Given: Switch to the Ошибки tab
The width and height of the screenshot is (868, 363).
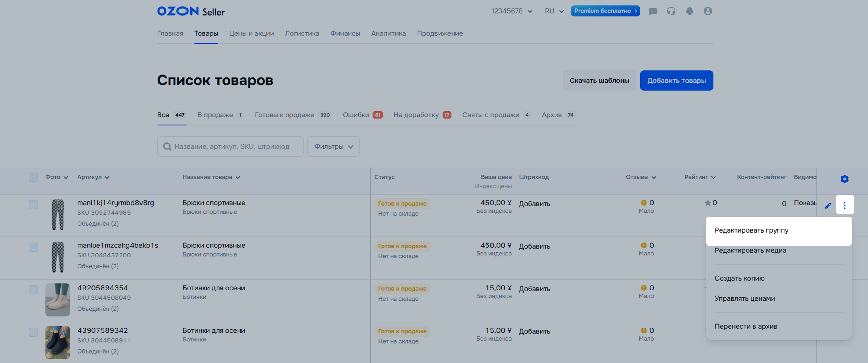Looking at the screenshot, I should coord(362,115).
